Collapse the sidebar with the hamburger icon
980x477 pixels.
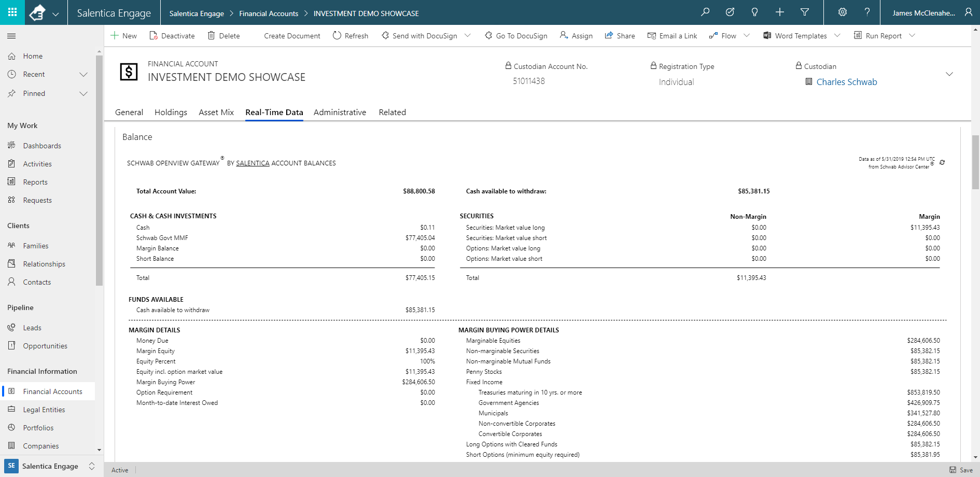11,36
